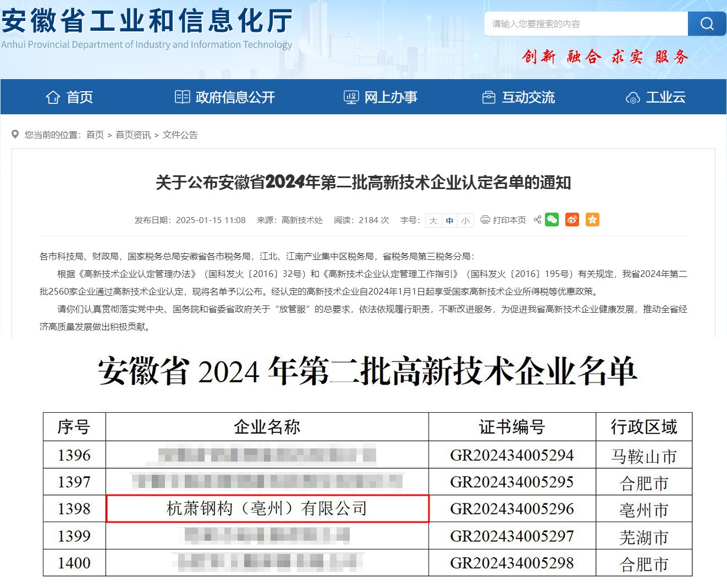
Task: Go to 互动交流 section
Action: (x=528, y=97)
